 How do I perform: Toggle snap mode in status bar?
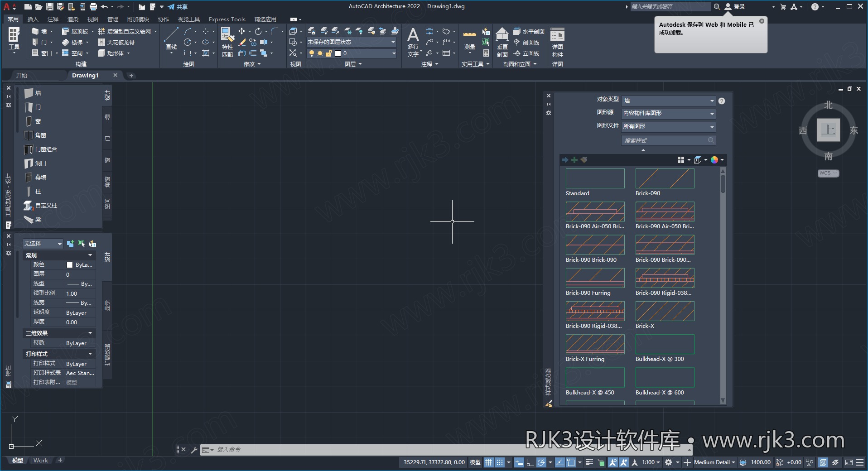pyautogui.click(x=499, y=462)
